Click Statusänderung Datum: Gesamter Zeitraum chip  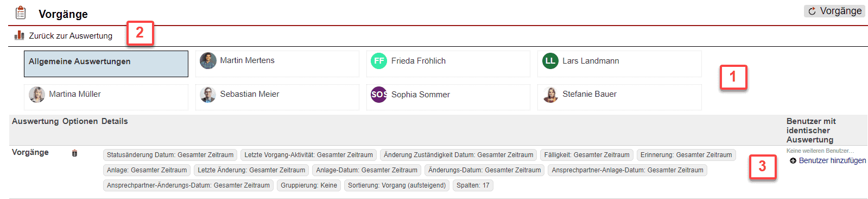point(170,155)
